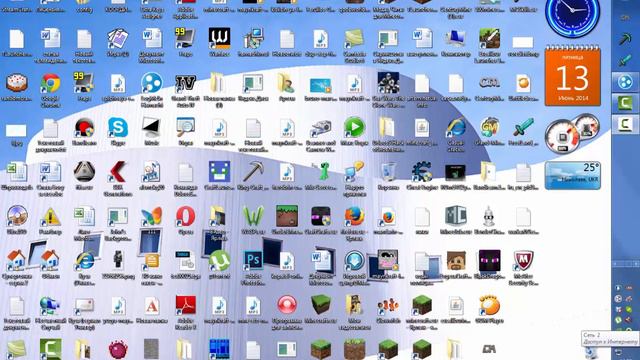Open the pickaxe icon on the taskbar

tap(624, 39)
